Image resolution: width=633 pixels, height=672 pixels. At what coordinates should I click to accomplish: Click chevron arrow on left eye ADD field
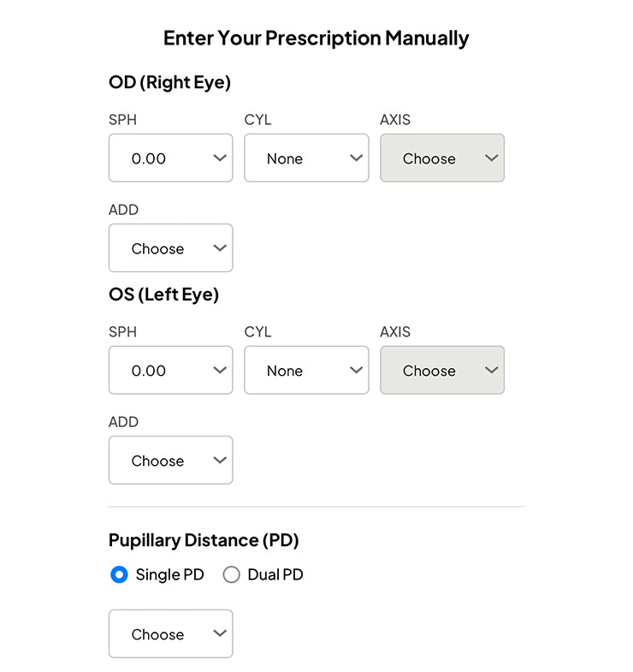tap(220, 461)
